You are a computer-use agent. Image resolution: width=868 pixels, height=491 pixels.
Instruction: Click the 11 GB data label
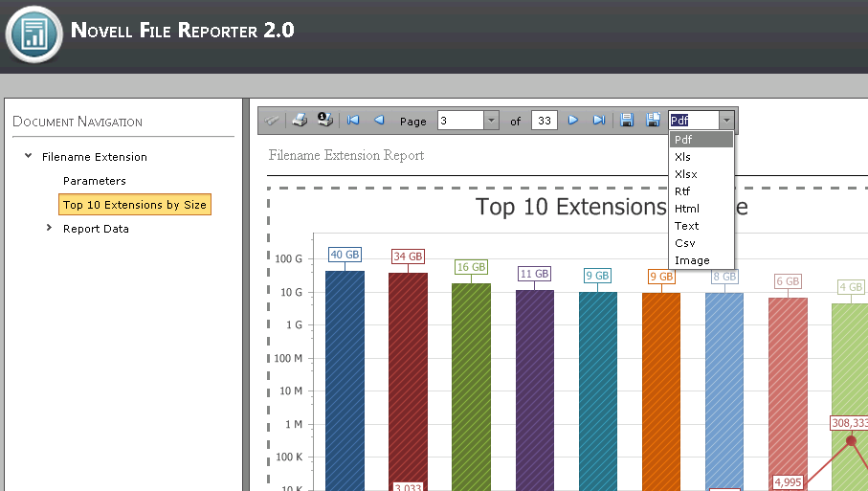pos(534,274)
